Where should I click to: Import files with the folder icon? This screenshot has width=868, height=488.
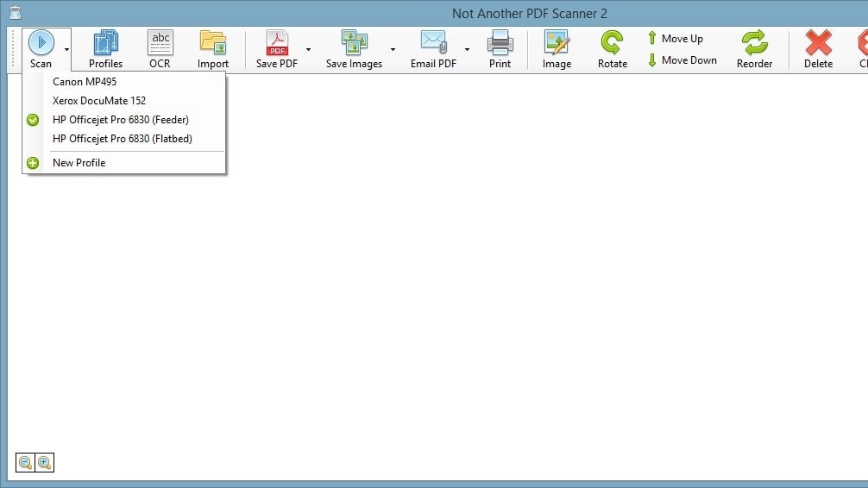[x=213, y=49]
